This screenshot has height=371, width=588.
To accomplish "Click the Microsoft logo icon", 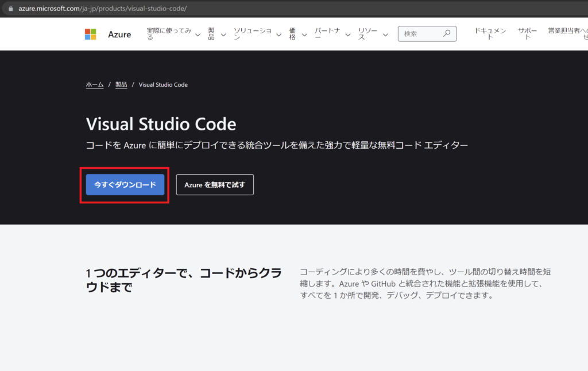I will (90, 34).
